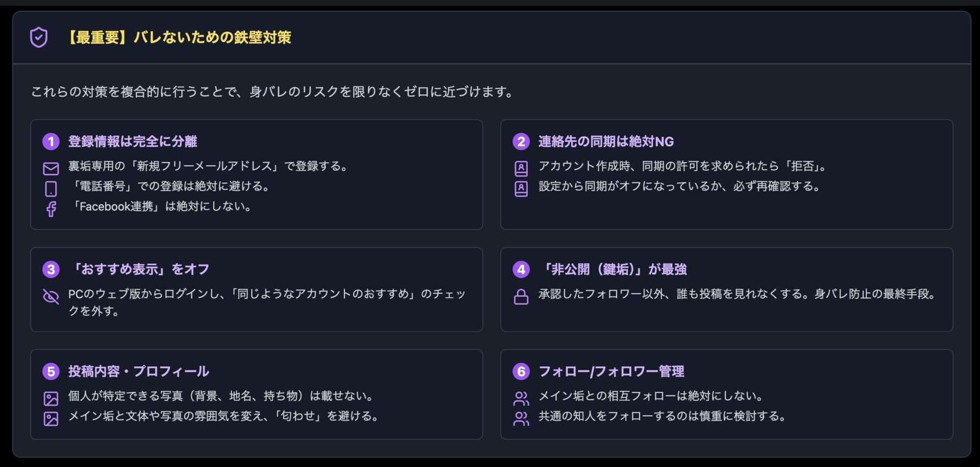Click the image icon beside メイン垢と文体
The height and width of the screenshot is (467, 980).
(x=51, y=418)
